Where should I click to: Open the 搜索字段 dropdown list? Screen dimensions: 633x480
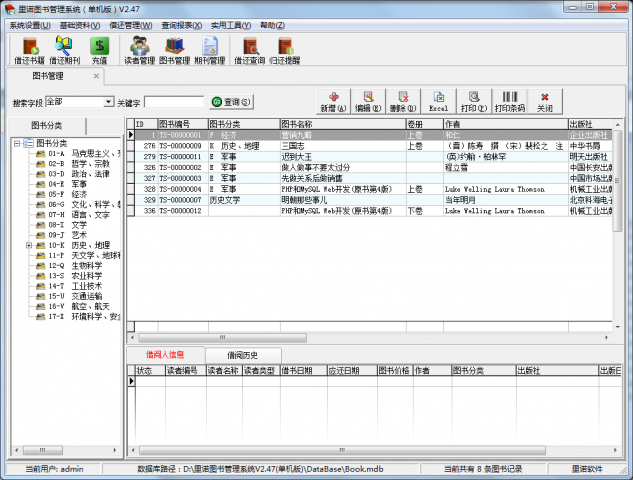tap(108, 102)
